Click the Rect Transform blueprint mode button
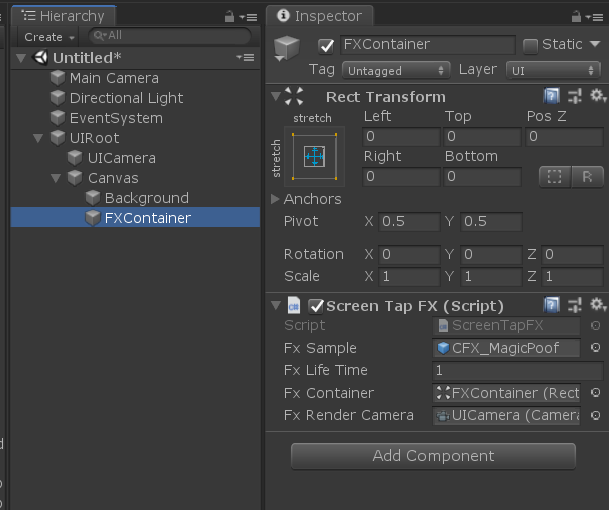Image resolution: width=609 pixels, height=510 pixels. point(553,176)
